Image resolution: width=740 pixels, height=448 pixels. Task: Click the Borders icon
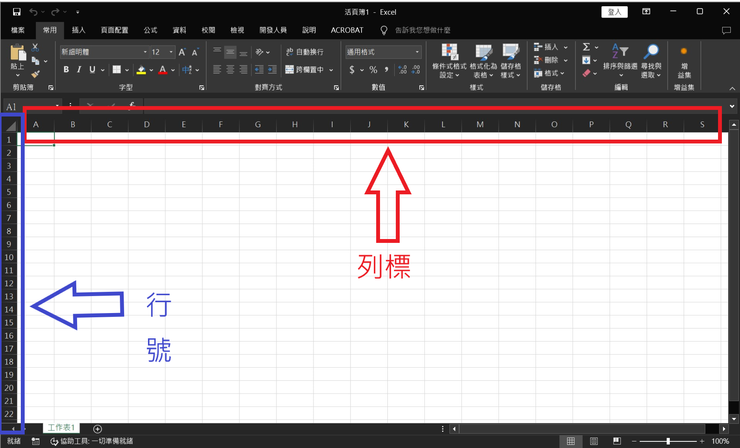pyautogui.click(x=117, y=70)
